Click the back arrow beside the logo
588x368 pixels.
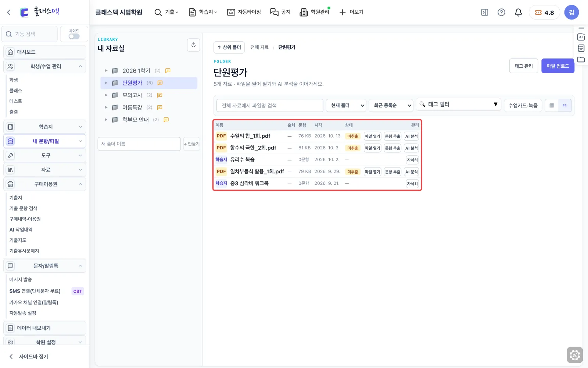[9, 12]
